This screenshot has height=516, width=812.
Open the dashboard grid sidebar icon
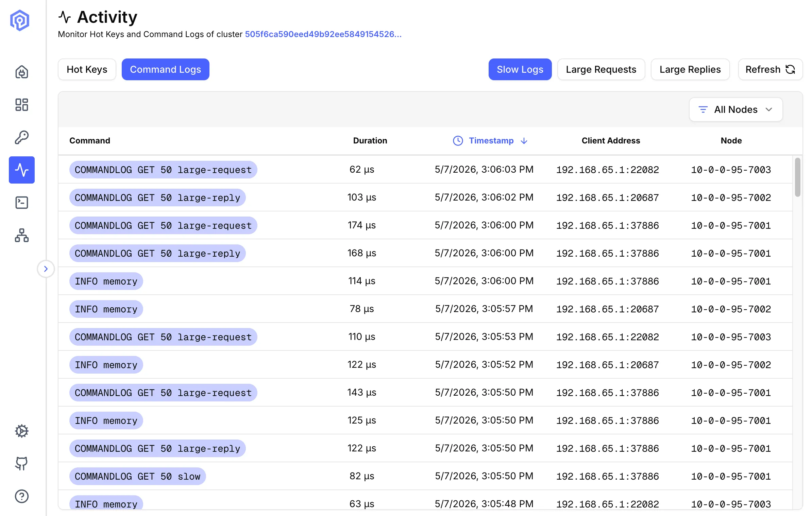(22, 105)
